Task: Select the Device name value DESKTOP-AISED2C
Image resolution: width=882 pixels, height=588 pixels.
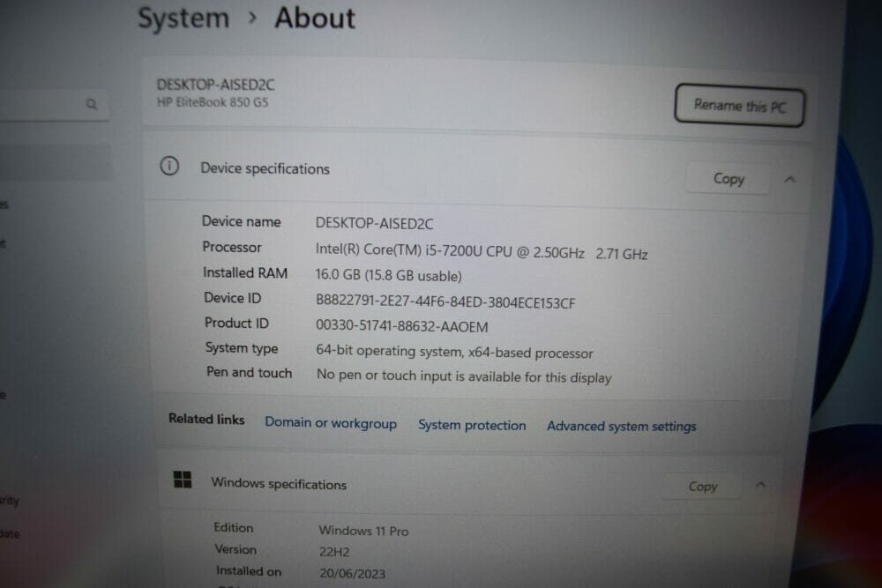Action: pos(374,224)
